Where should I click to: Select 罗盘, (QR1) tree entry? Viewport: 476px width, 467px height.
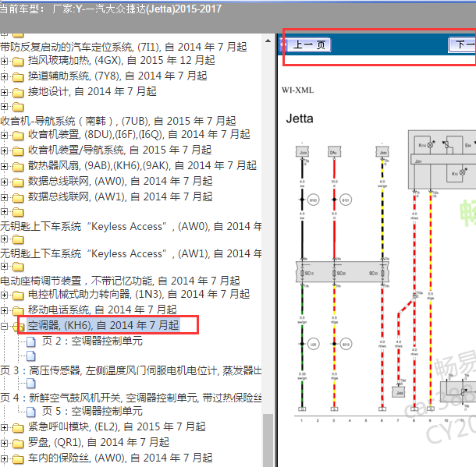[98, 442]
